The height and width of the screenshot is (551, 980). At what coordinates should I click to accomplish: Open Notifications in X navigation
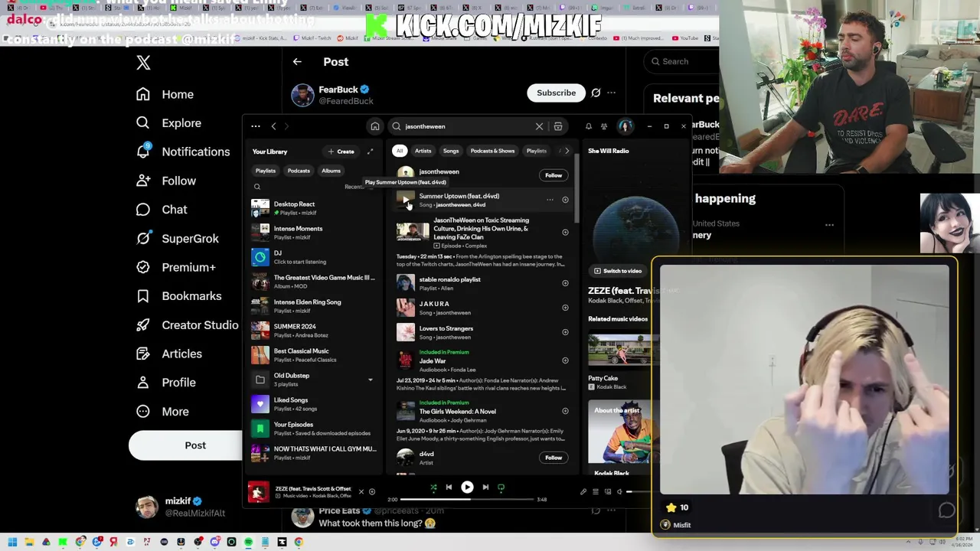pos(183,152)
